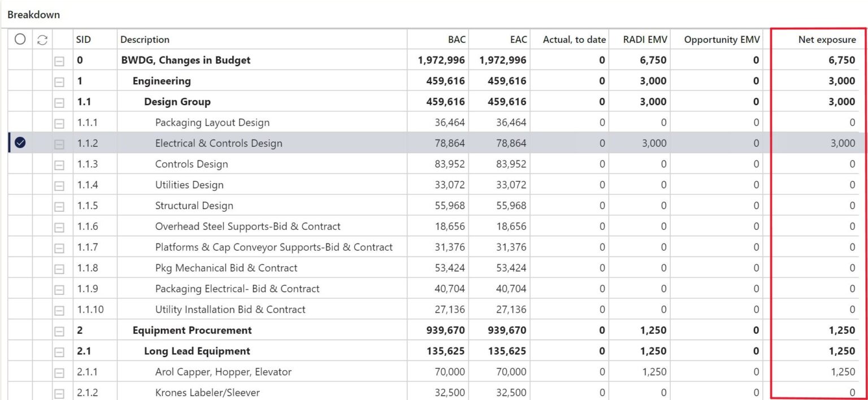Click the Opportunity EMV column header
This screenshot has width=868, height=400.
[x=722, y=40]
